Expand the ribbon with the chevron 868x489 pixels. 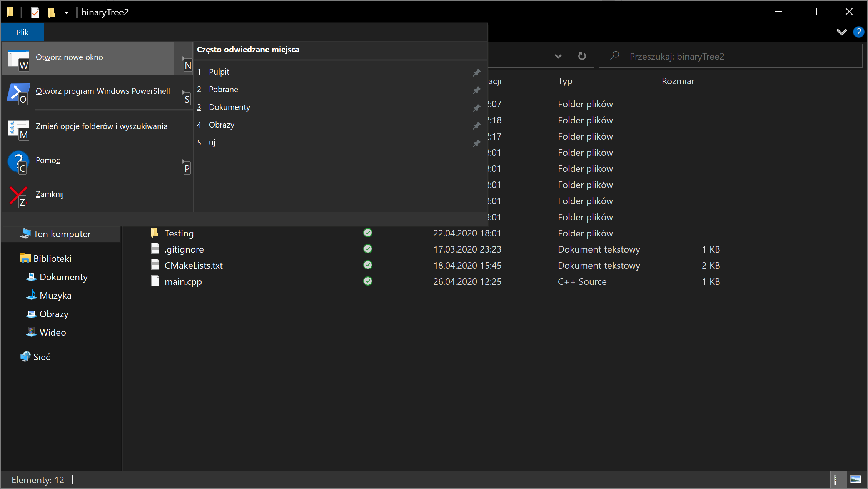(x=841, y=32)
